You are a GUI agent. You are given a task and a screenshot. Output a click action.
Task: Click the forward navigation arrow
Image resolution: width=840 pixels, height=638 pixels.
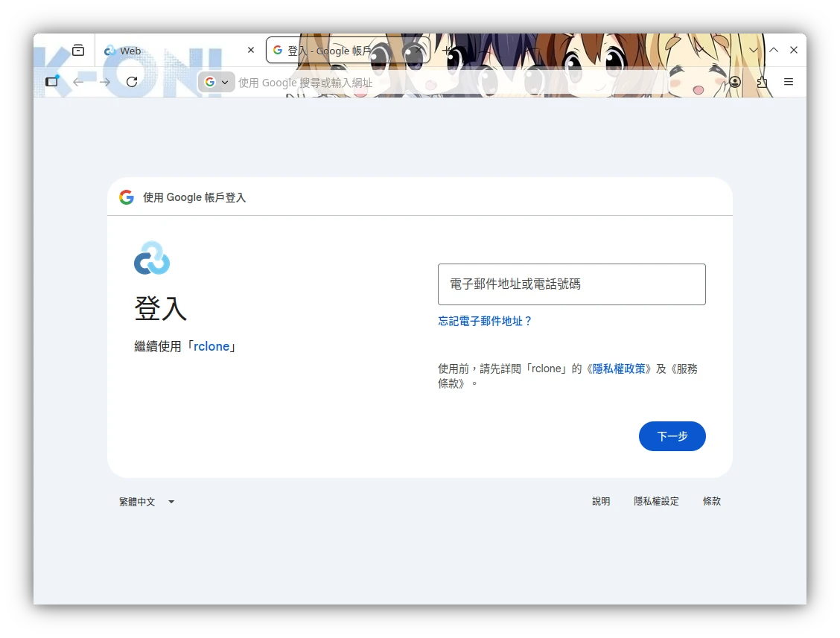[105, 82]
